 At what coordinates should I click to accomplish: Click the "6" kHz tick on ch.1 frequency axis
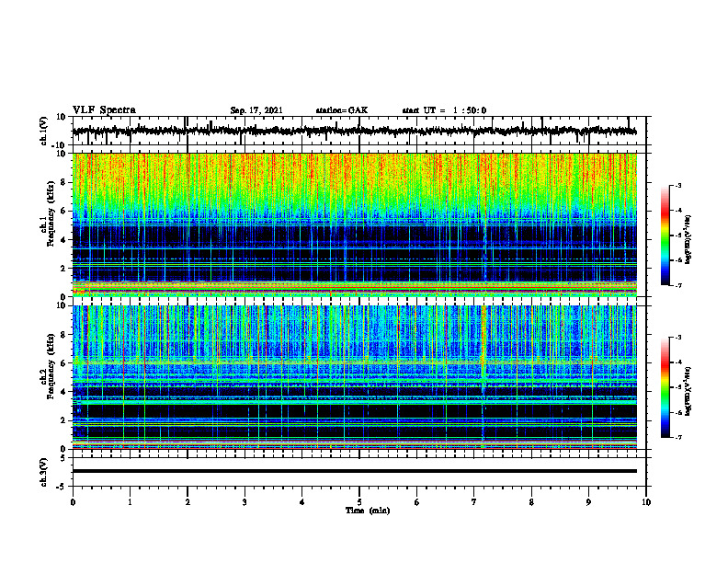point(63,211)
